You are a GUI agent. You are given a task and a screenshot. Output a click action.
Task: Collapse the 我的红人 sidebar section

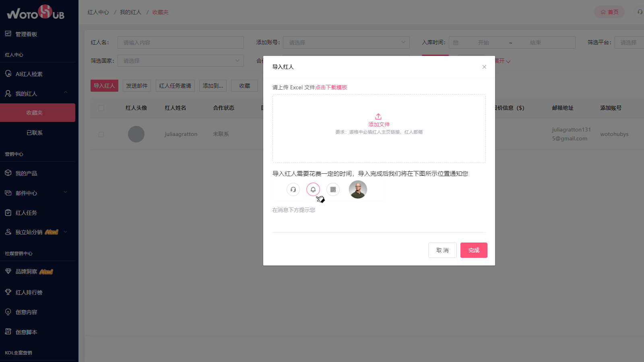pos(66,92)
